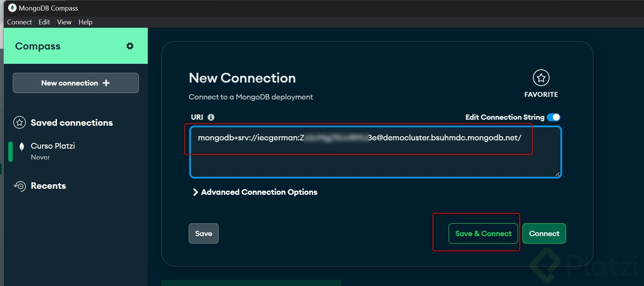
Task: Click the Saved connections star icon
Action: tap(20, 122)
